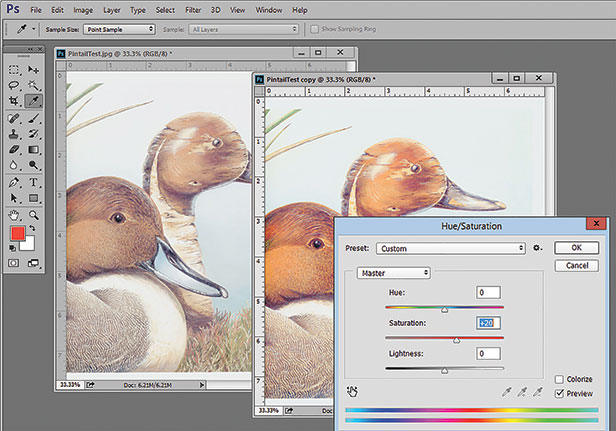The image size is (616, 431).
Task: Collapse the toolbox panel double arrows
Action: click(30, 49)
